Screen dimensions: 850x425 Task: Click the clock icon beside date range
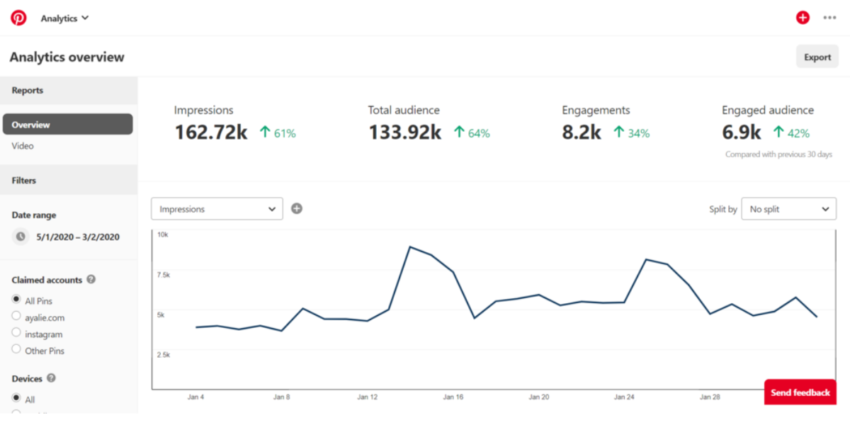point(21,237)
